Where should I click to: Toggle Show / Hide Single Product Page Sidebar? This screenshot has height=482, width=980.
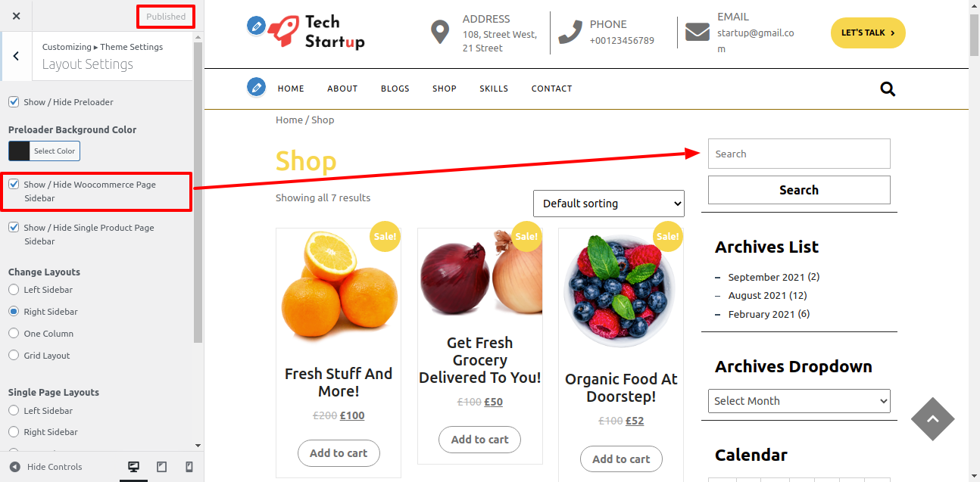point(14,227)
